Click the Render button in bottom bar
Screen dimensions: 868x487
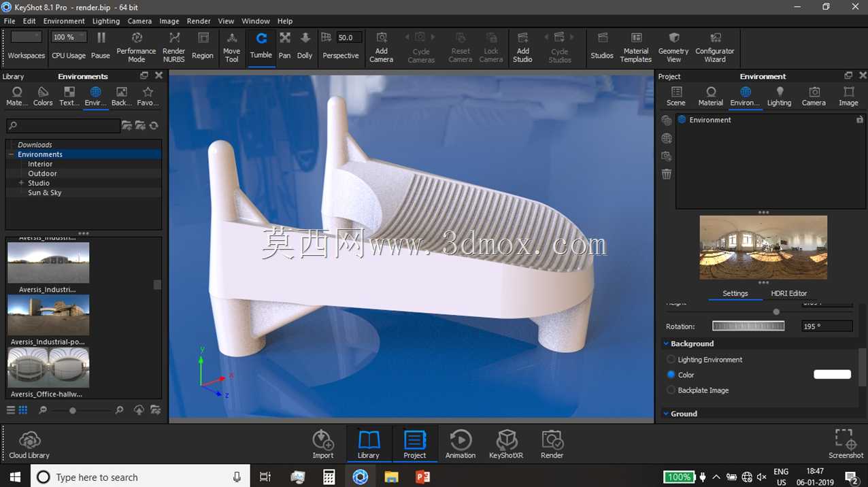[552, 445]
